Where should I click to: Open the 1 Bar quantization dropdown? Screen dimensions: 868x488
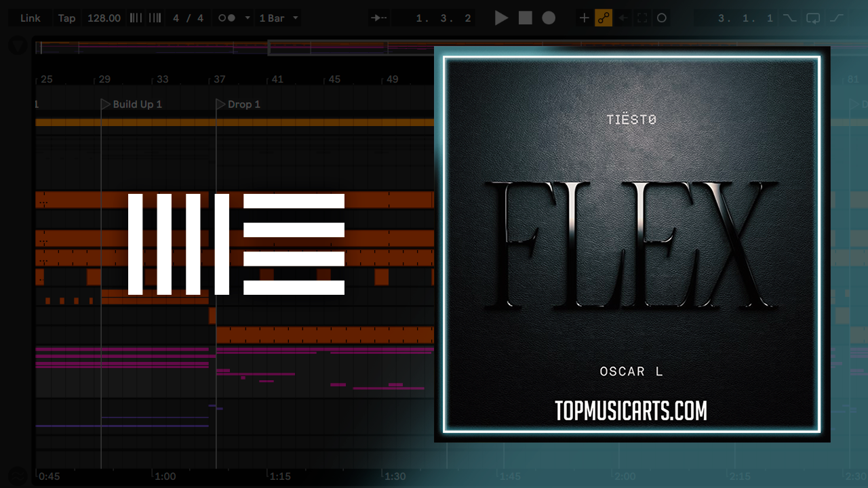278,18
